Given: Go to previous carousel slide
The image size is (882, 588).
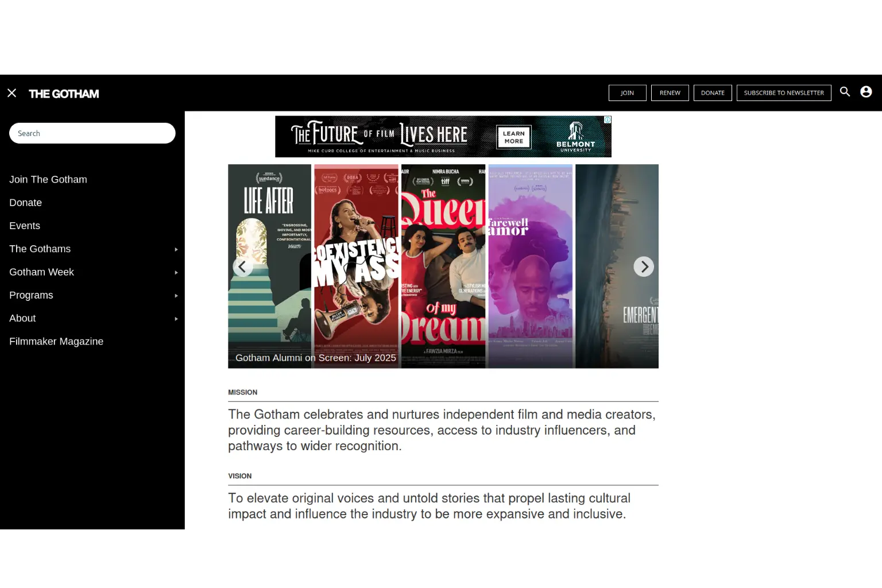Looking at the screenshot, I should pos(242,266).
